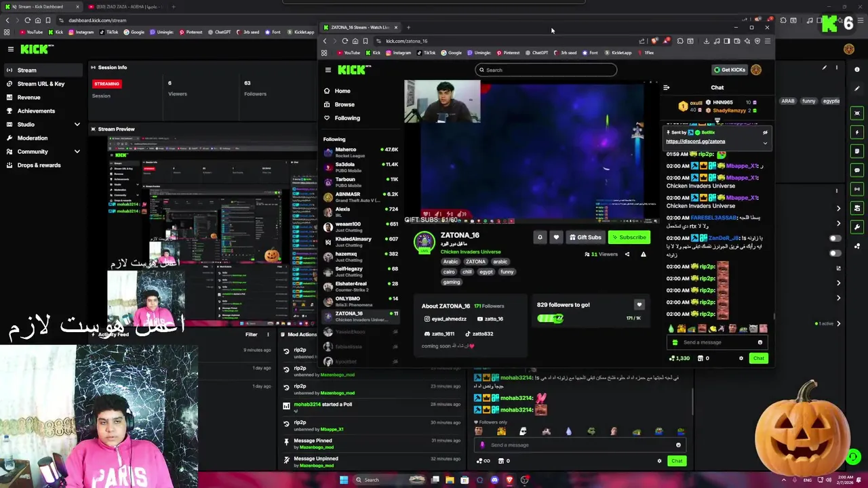Click the heart icon on followers goal card

[x=639, y=305]
